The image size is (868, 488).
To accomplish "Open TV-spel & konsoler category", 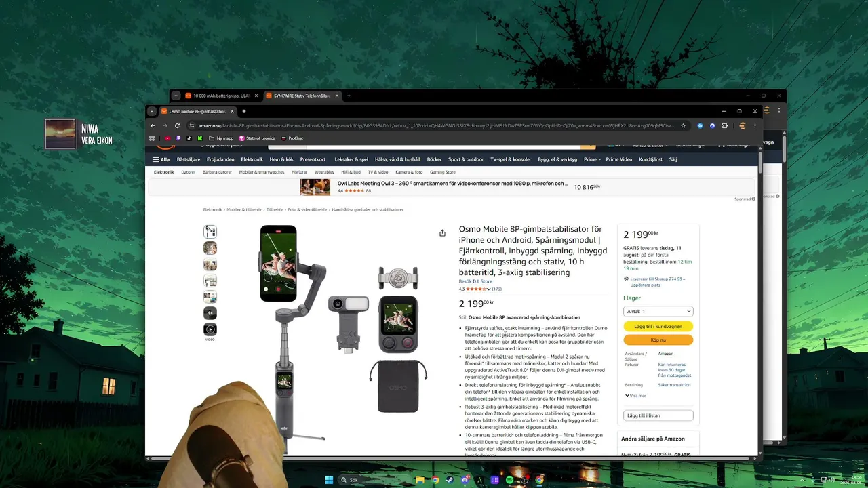I will click(x=511, y=159).
